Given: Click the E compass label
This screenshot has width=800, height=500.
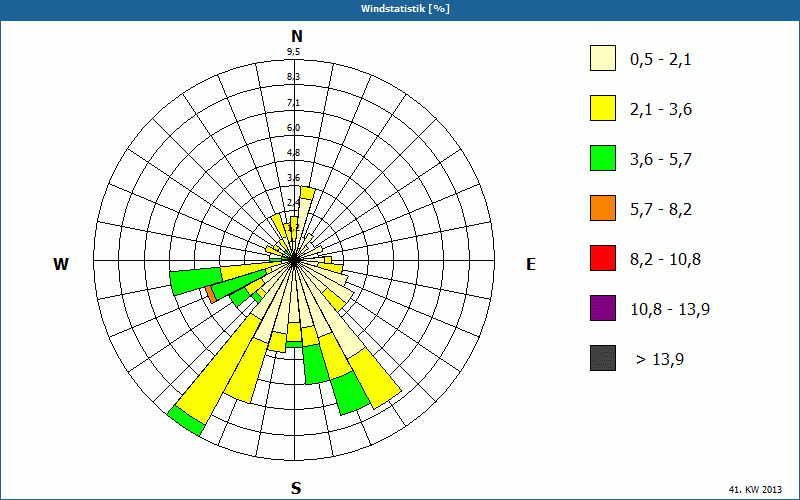Looking at the screenshot, I should coord(531,264).
